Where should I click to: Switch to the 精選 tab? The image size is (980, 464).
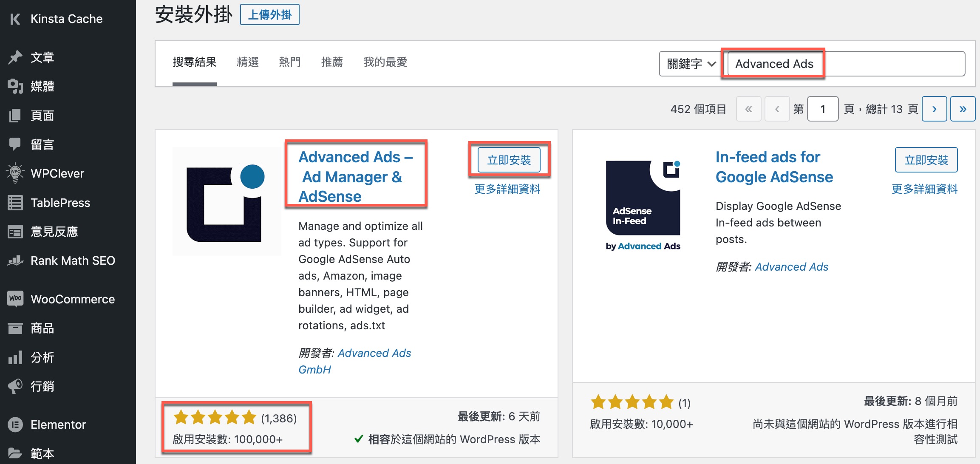[248, 62]
